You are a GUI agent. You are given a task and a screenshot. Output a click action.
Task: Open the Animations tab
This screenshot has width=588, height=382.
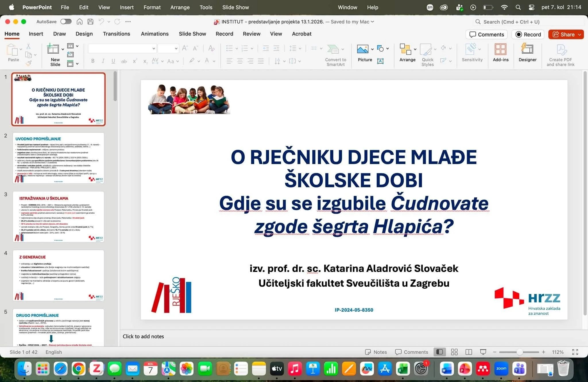click(x=155, y=34)
